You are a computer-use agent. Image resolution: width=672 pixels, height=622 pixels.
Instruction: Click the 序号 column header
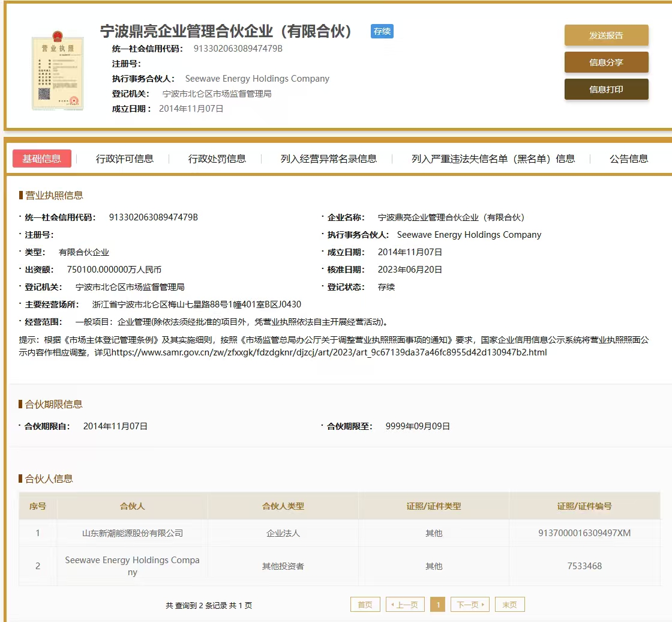(38, 506)
